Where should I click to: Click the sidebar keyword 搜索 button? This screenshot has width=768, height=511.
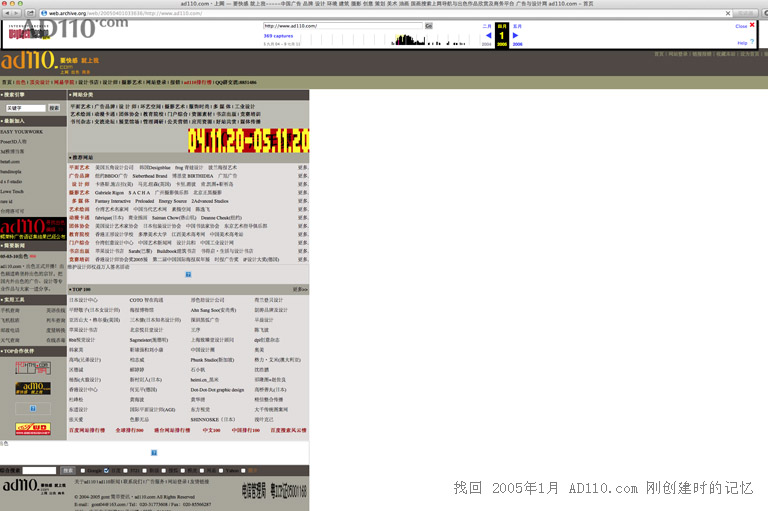(x=54, y=108)
